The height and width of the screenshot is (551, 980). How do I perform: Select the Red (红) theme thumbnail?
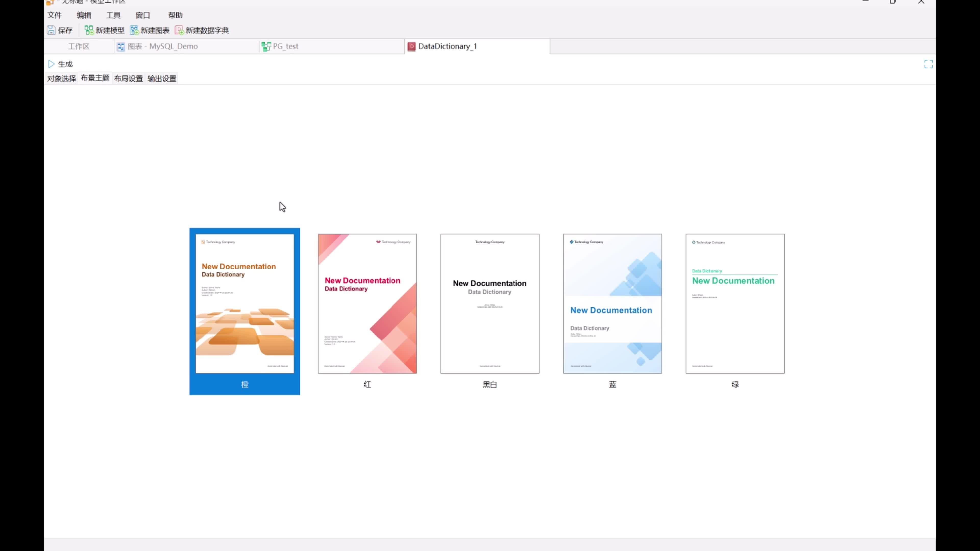coord(367,304)
